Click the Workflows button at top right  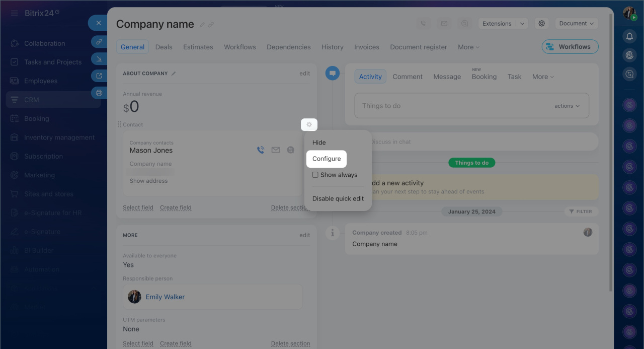(x=570, y=47)
